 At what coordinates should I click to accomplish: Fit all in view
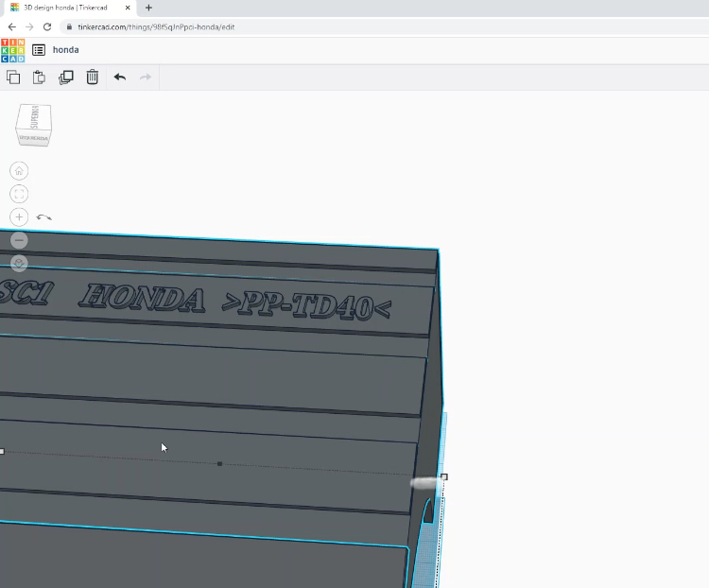point(19,194)
